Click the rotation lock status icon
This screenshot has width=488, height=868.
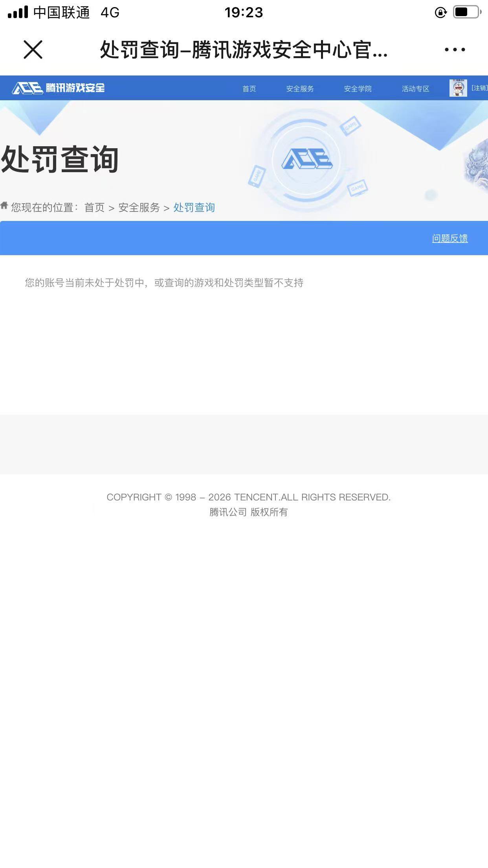pyautogui.click(x=441, y=13)
